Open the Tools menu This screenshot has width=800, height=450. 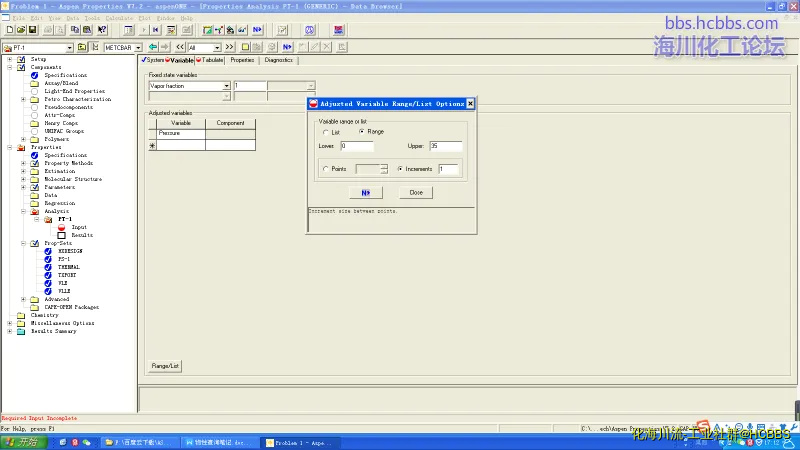pyautogui.click(x=92, y=18)
